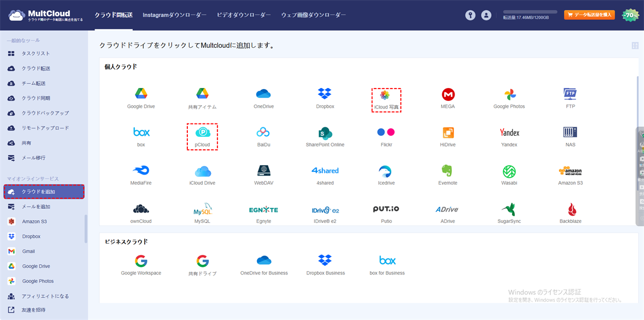Choose the Flickr icon
644x320 pixels.
tap(386, 132)
